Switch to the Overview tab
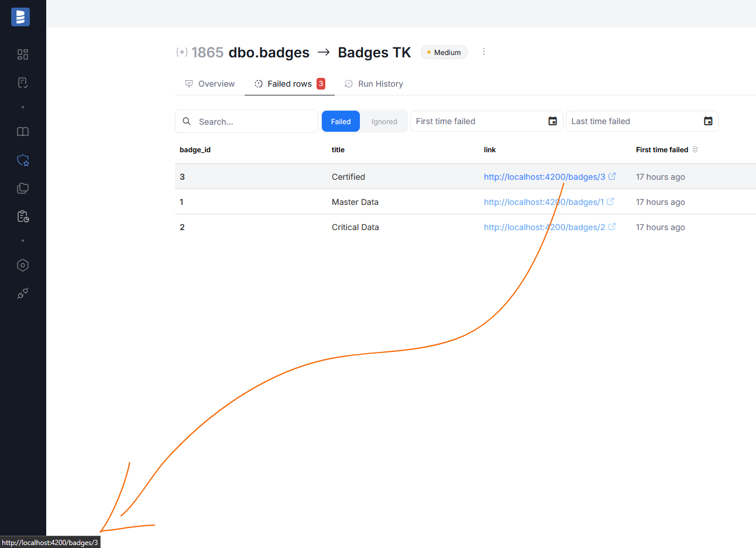 (210, 84)
